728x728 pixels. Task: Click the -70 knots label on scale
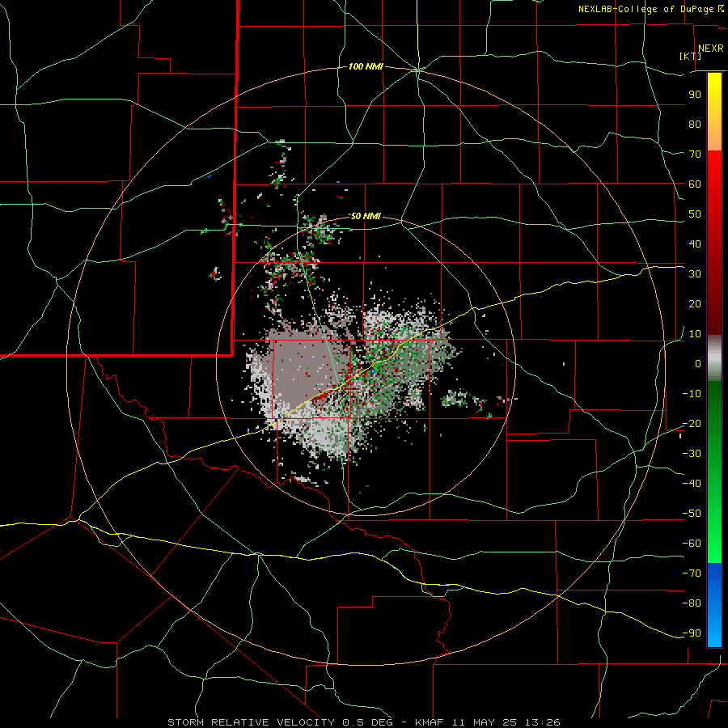692,574
